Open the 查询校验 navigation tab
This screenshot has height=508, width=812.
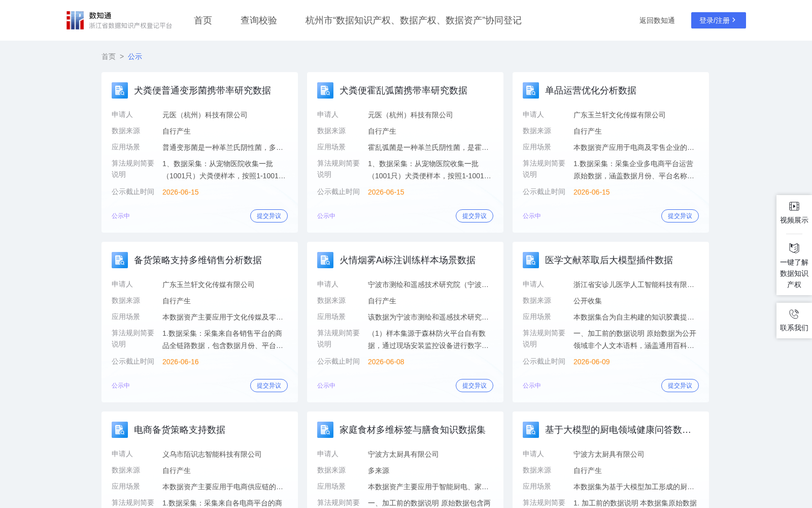click(x=259, y=20)
